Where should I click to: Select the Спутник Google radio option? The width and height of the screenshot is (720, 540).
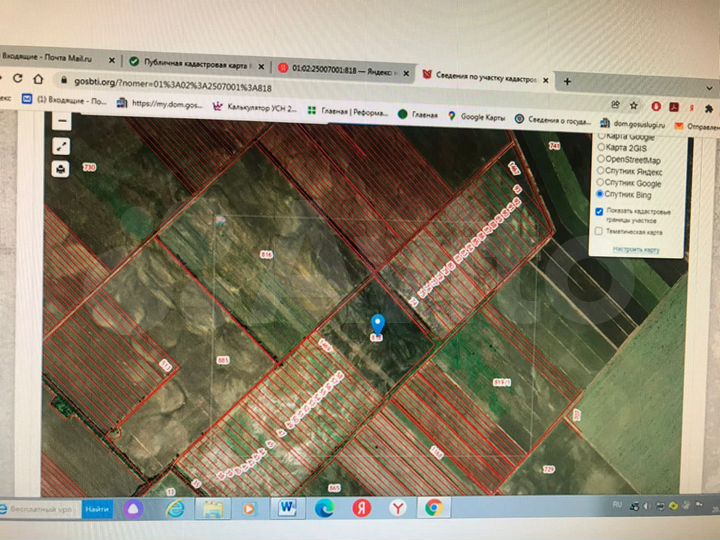[x=600, y=183]
